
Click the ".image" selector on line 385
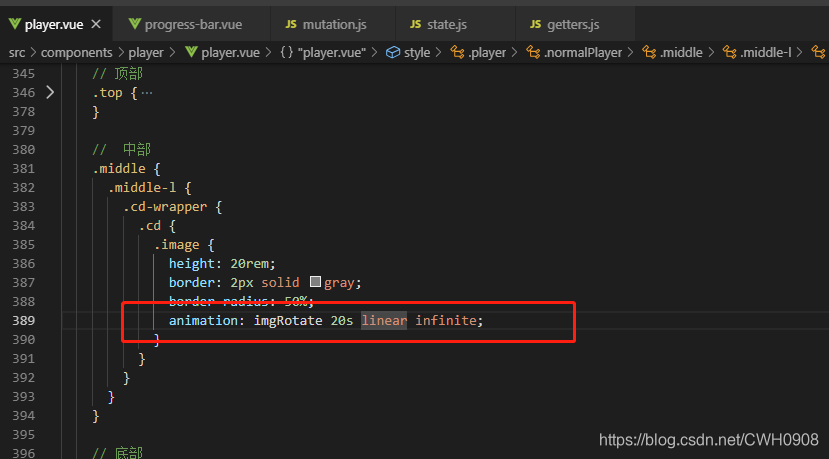(177, 245)
